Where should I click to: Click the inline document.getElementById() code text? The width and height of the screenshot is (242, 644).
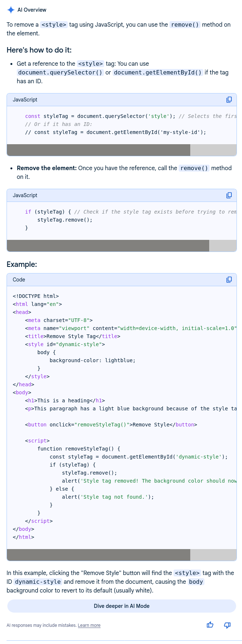(158, 72)
